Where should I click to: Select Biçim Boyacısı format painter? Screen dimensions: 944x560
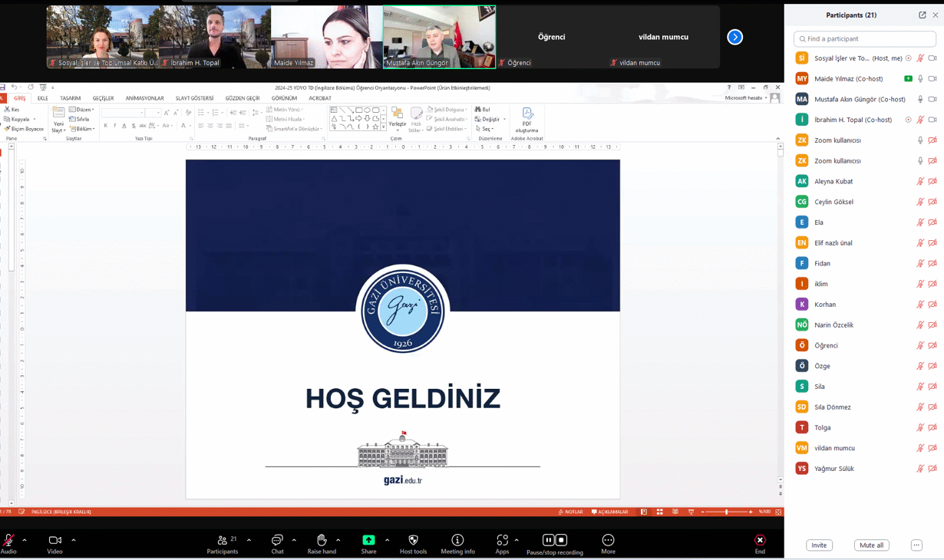(x=25, y=129)
